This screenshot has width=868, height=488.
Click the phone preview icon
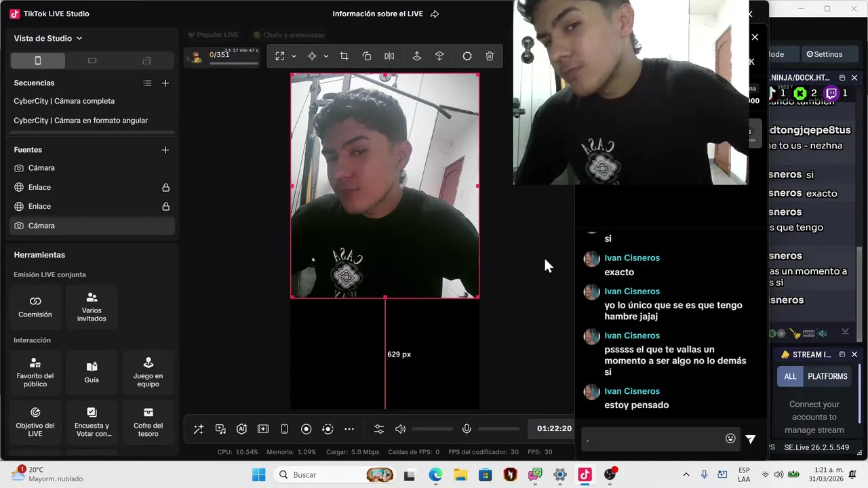click(285, 429)
